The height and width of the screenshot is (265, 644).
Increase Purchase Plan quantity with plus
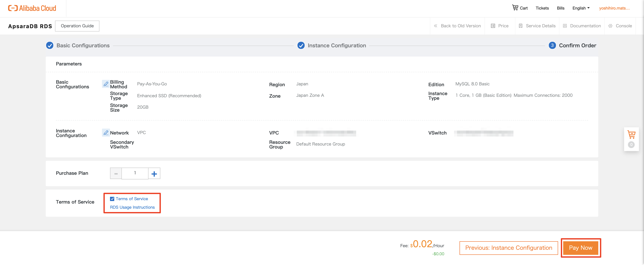click(x=154, y=173)
